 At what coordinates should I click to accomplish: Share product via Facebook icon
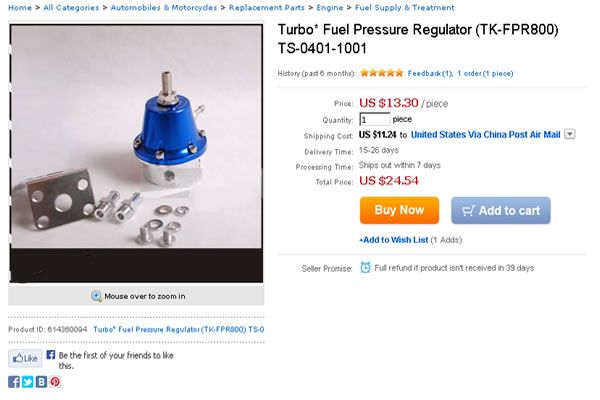coord(14,382)
